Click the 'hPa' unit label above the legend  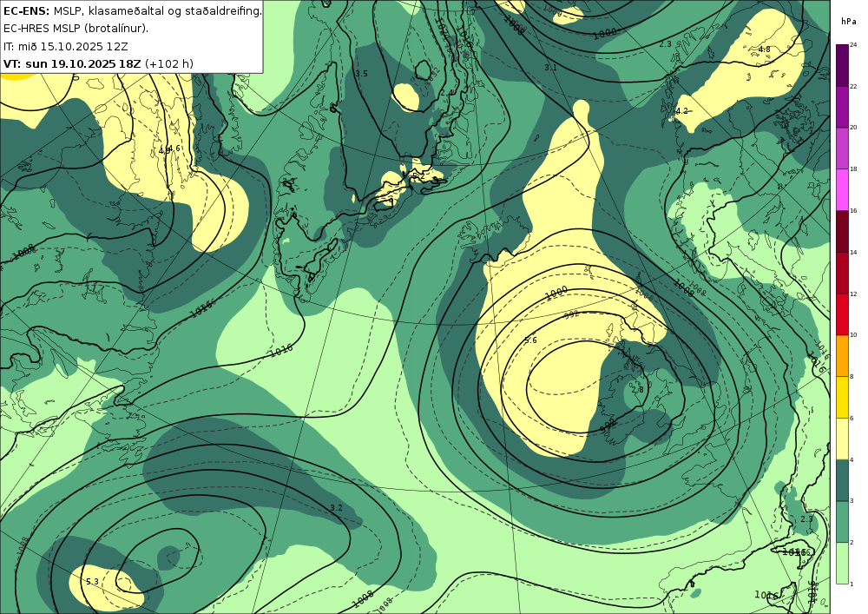point(848,22)
